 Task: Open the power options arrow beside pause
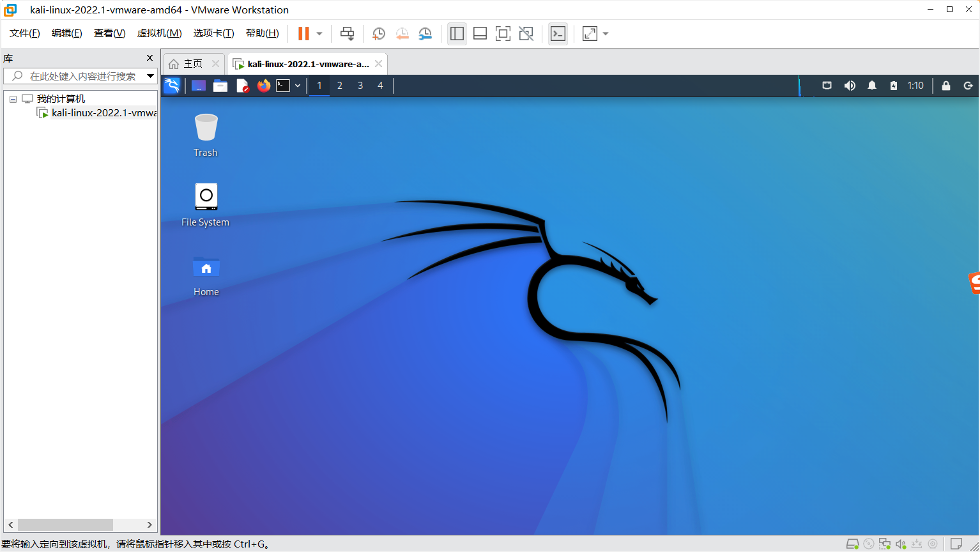[x=319, y=34]
